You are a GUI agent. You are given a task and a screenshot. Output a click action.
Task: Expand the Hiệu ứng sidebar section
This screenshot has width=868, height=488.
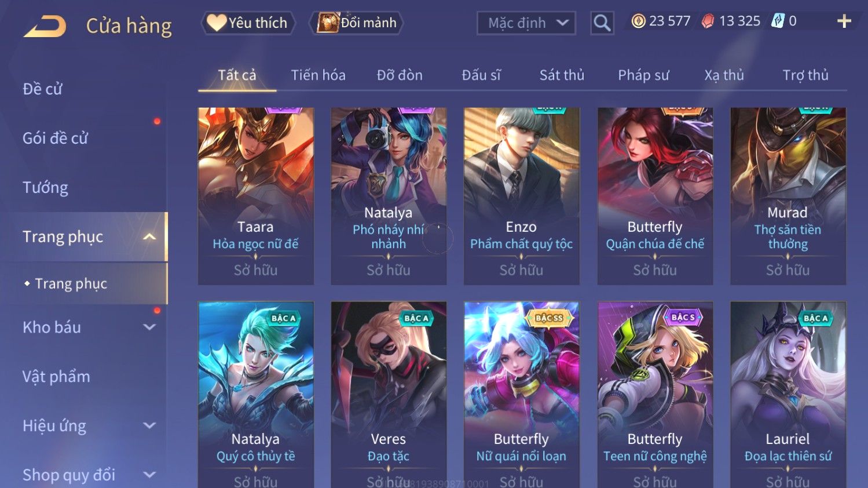(149, 425)
